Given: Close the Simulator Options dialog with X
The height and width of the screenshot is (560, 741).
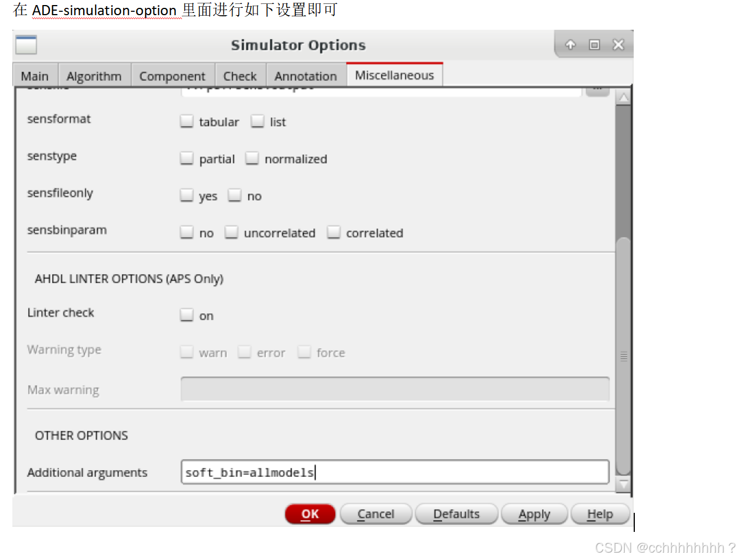Looking at the screenshot, I should [x=618, y=45].
